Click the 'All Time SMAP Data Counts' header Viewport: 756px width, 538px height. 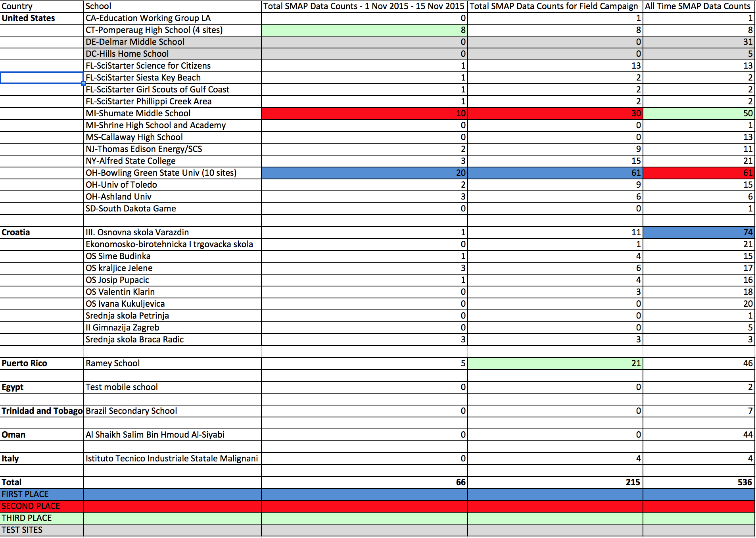(699, 6)
